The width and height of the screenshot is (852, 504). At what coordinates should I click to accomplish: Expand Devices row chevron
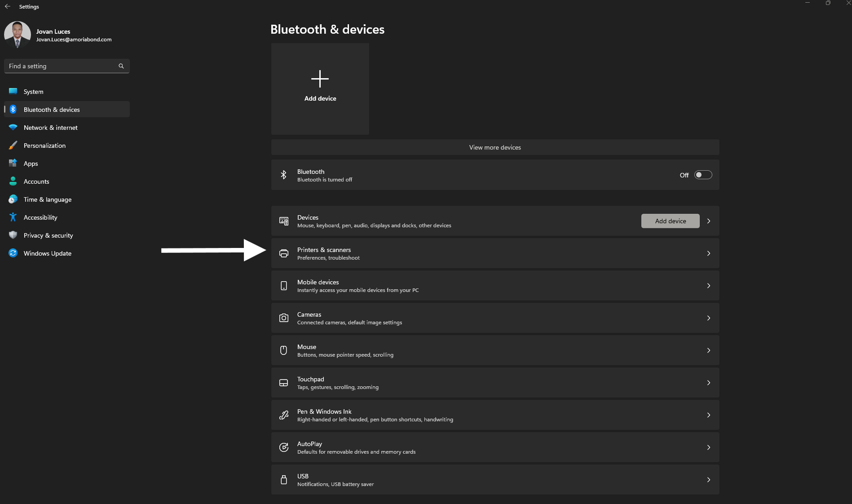point(709,221)
